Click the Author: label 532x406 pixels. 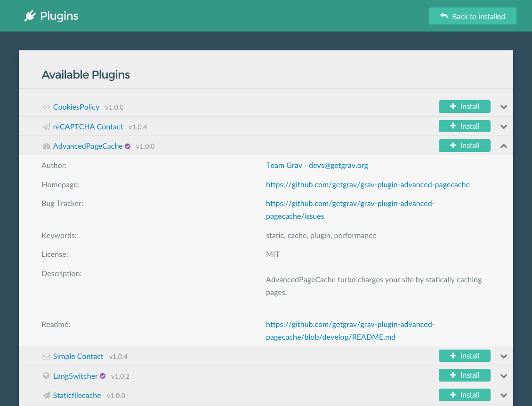(54, 166)
